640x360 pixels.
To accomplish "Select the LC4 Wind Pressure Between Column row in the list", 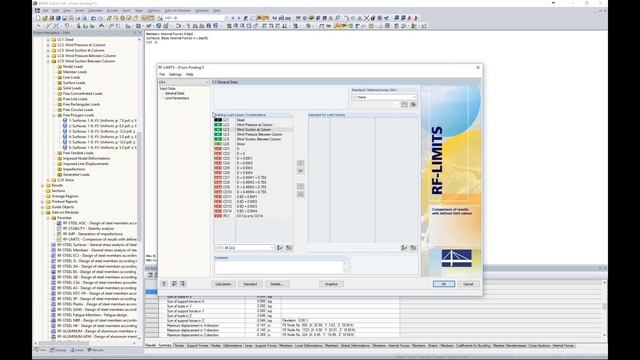I will coord(253,134).
